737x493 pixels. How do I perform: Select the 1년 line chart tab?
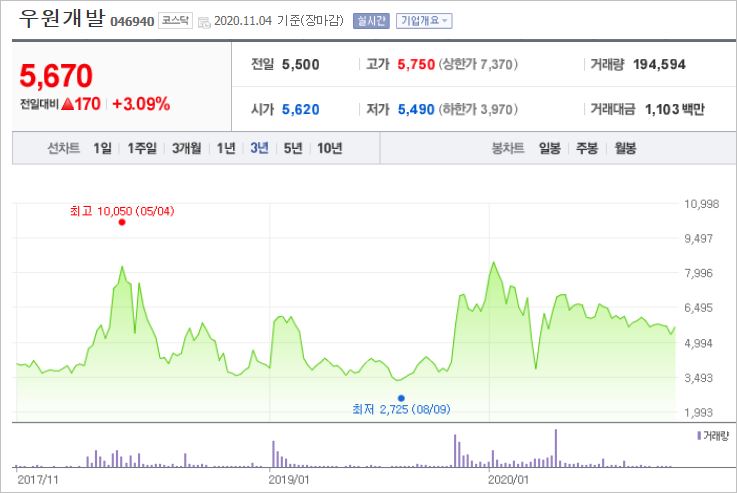226,149
